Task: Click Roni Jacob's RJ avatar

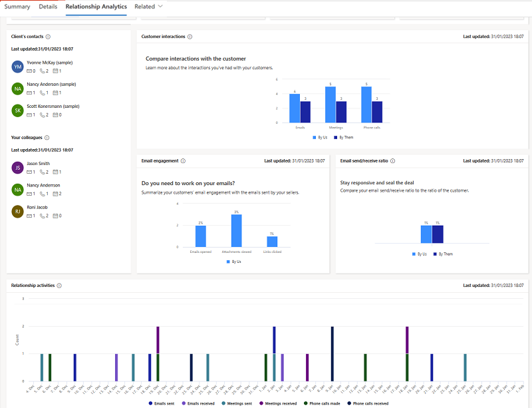Action: pyautogui.click(x=18, y=212)
